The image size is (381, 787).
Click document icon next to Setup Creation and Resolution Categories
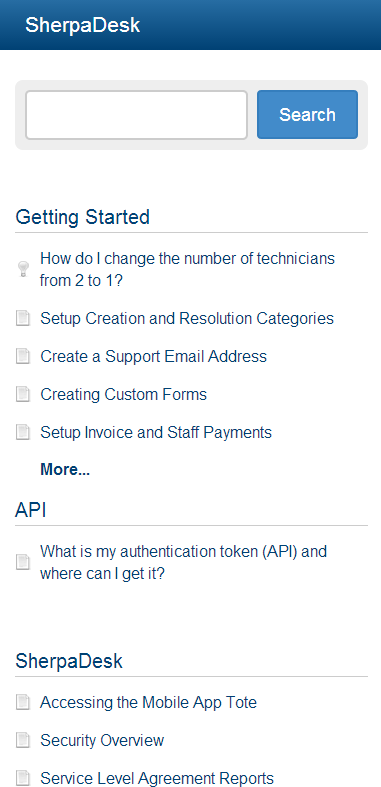pos(23,318)
